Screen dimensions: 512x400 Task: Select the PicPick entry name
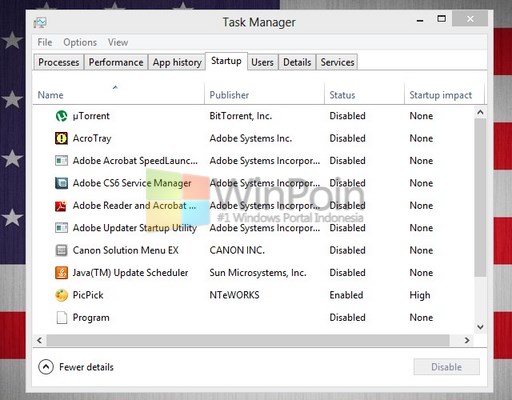[88, 295]
